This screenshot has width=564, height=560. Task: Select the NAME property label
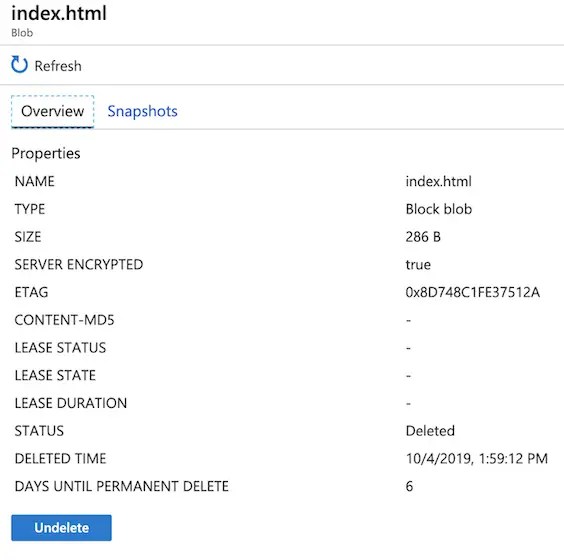pos(35,181)
